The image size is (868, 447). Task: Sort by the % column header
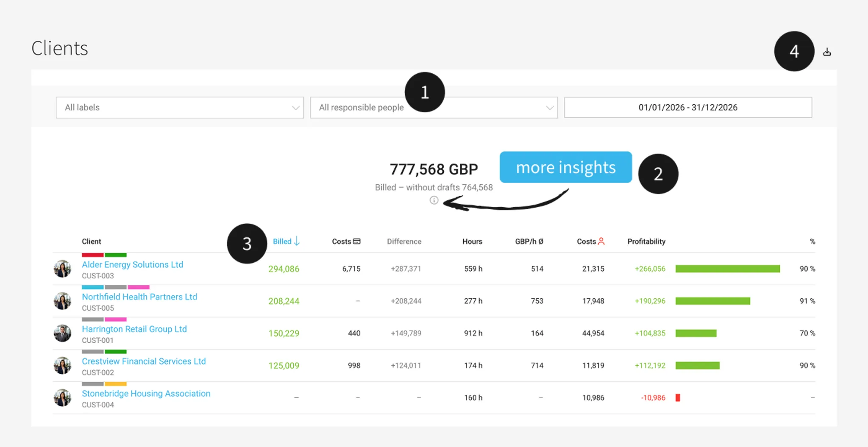click(x=812, y=241)
